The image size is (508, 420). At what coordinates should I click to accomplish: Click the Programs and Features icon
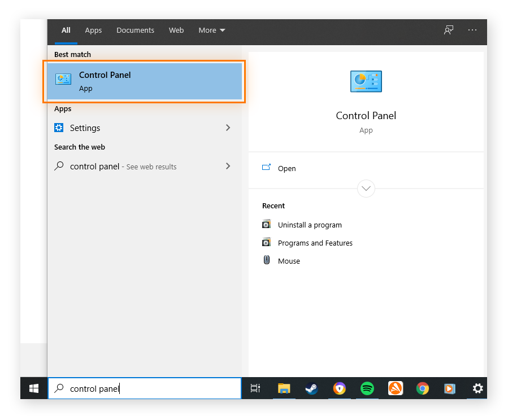(266, 242)
